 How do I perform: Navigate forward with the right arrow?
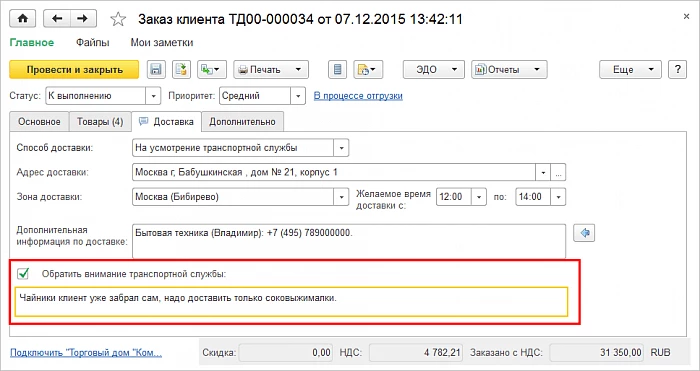(x=82, y=18)
